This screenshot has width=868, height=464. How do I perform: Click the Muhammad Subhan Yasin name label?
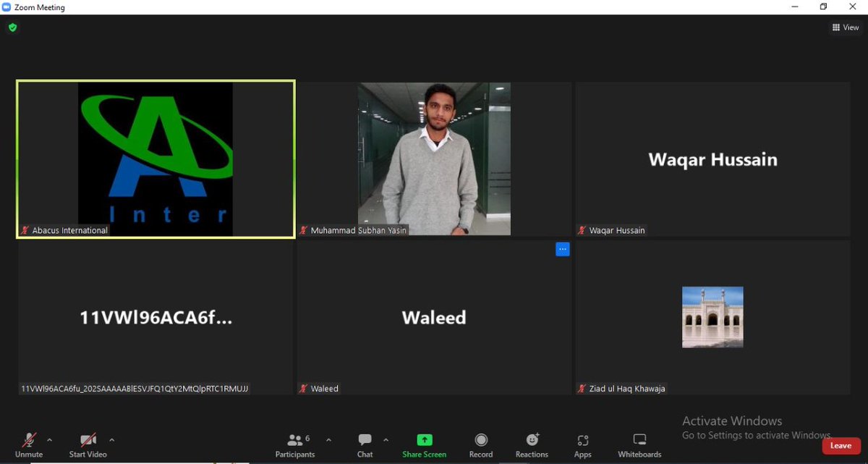(359, 230)
